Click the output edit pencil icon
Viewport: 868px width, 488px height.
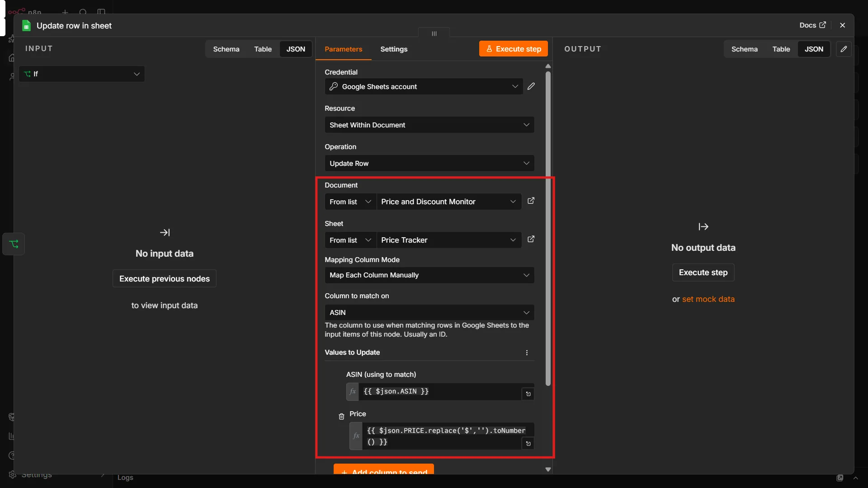(844, 49)
